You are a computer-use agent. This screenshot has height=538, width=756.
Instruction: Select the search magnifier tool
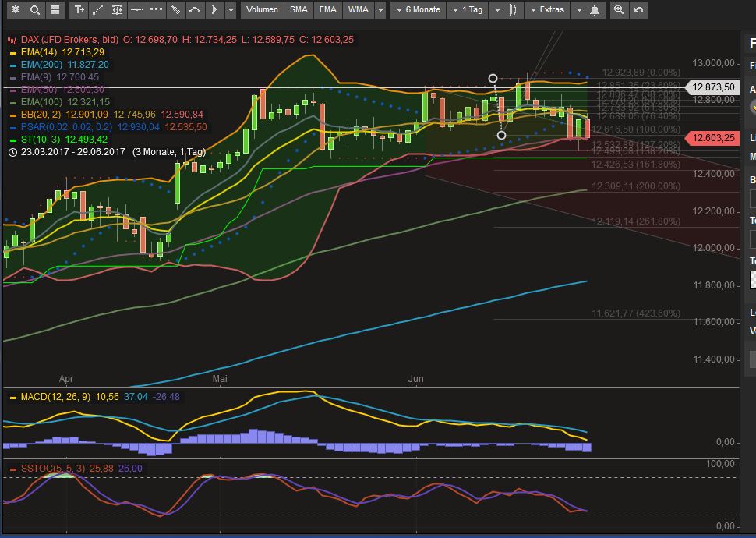(34, 11)
